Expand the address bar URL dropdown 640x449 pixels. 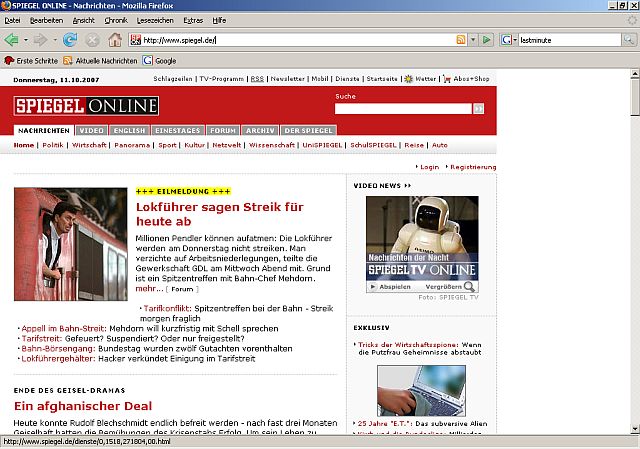473,40
